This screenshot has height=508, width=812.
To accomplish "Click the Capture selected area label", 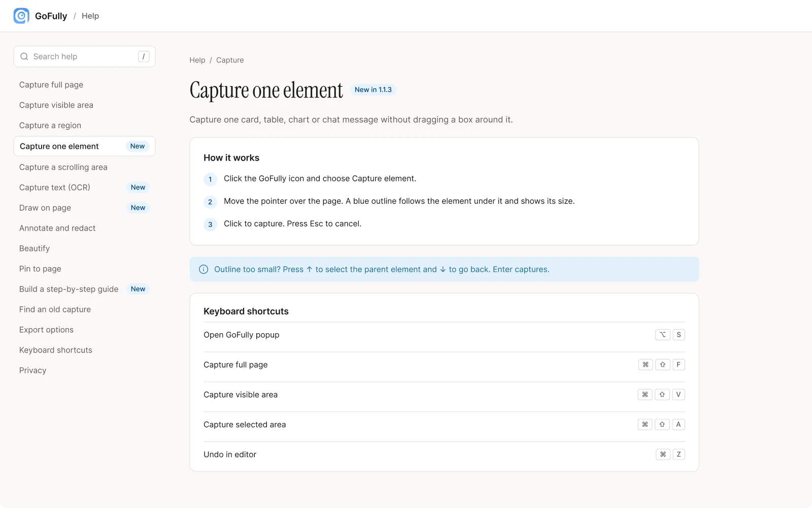I will [245, 425].
